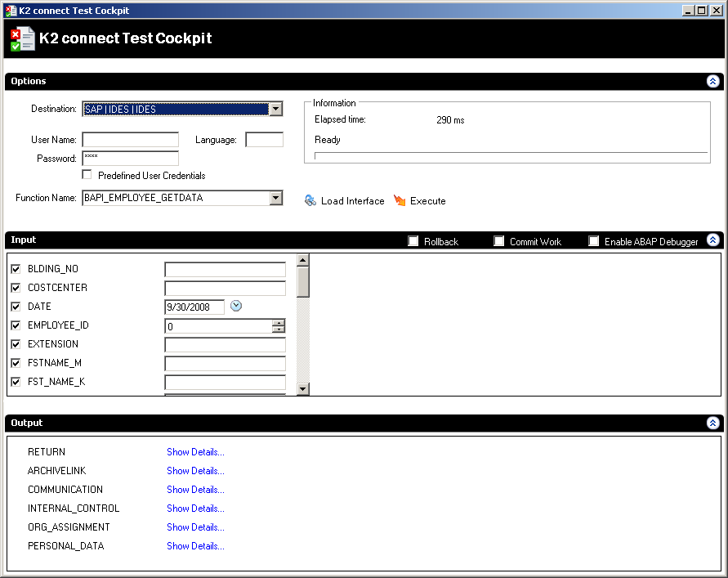Image resolution: width=728 pixels, height=578 pixels.
Task: Minimize the Test Cockpit window
Action: pos(689,11)
